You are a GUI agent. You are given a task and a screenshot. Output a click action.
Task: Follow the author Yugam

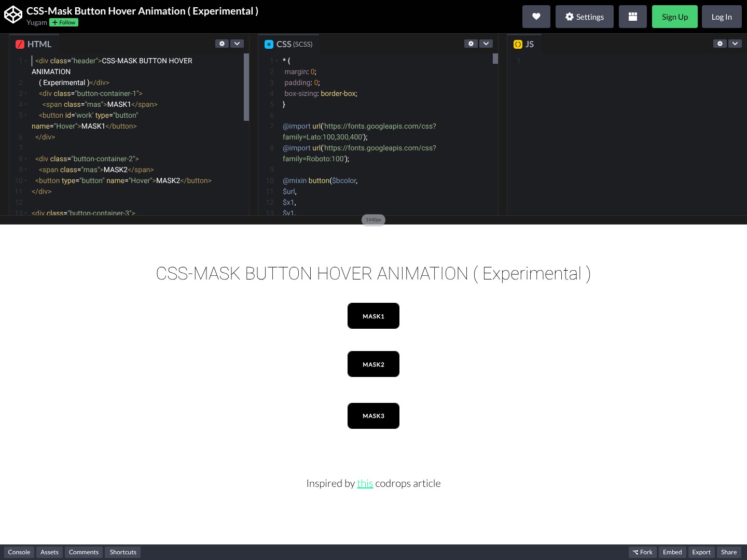coord(64,23)
